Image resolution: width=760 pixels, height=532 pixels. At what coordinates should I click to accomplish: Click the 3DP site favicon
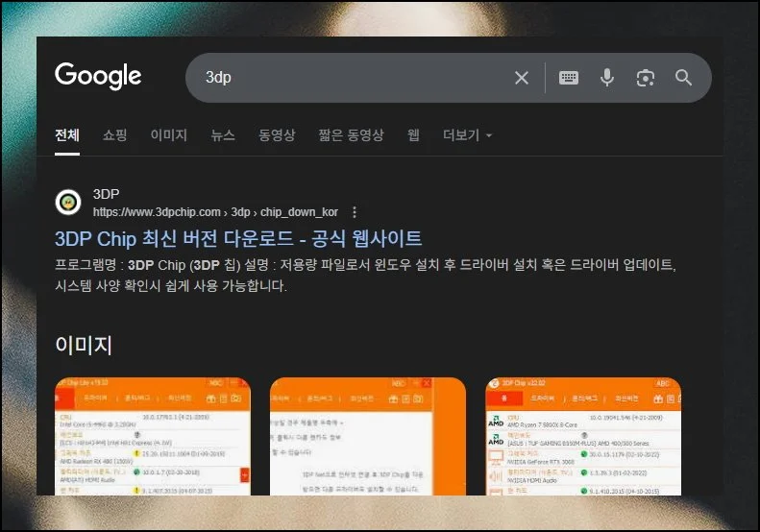(x=68, y=203)
